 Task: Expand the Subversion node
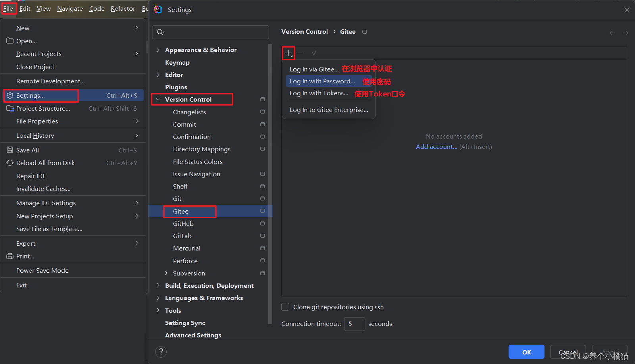[166, 273]
